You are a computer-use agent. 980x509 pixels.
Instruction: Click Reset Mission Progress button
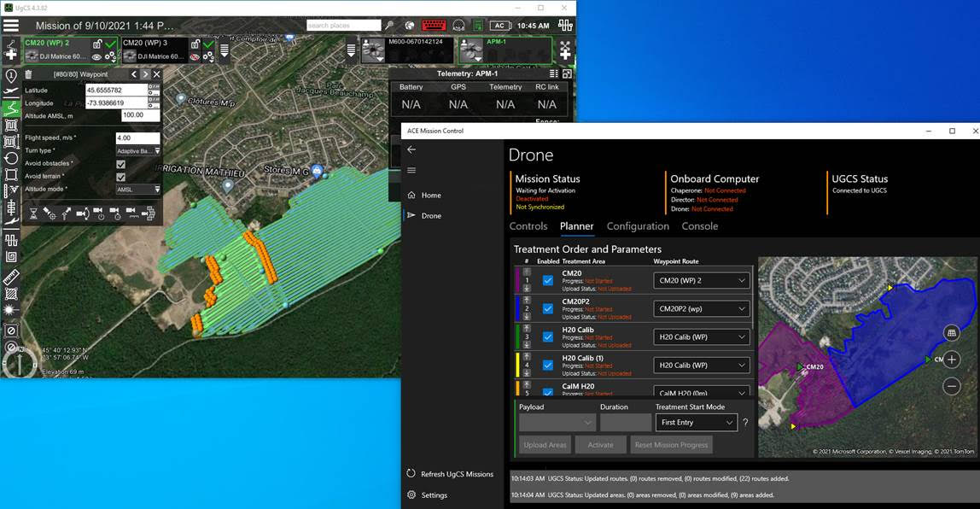pyautogui.click(x=671, y=445)
